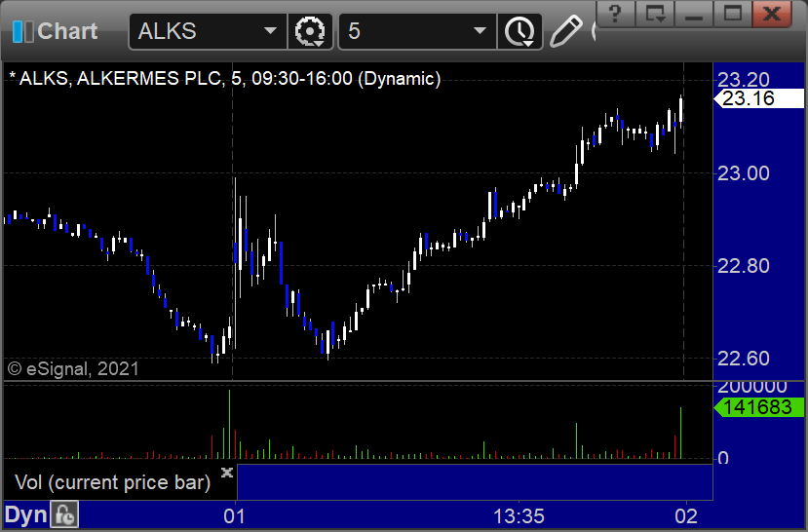Click the 23.16 current price marker
The image size is (808, 532).
click(759, 98)
